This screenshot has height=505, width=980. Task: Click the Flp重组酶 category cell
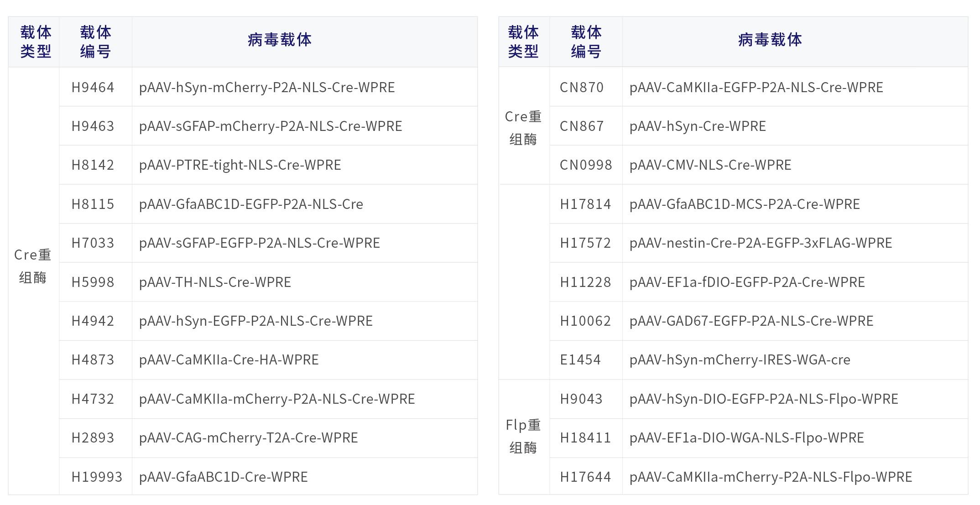523,436
